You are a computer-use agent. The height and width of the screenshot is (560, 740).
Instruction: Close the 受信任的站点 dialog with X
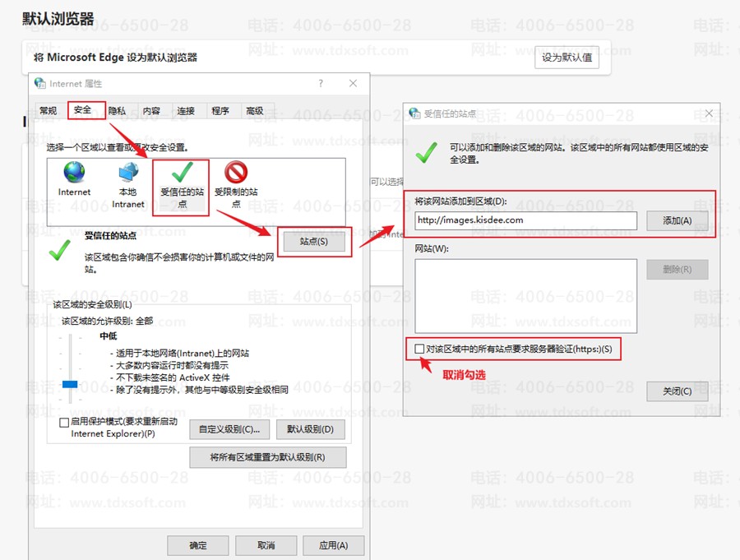click(709, 113)
